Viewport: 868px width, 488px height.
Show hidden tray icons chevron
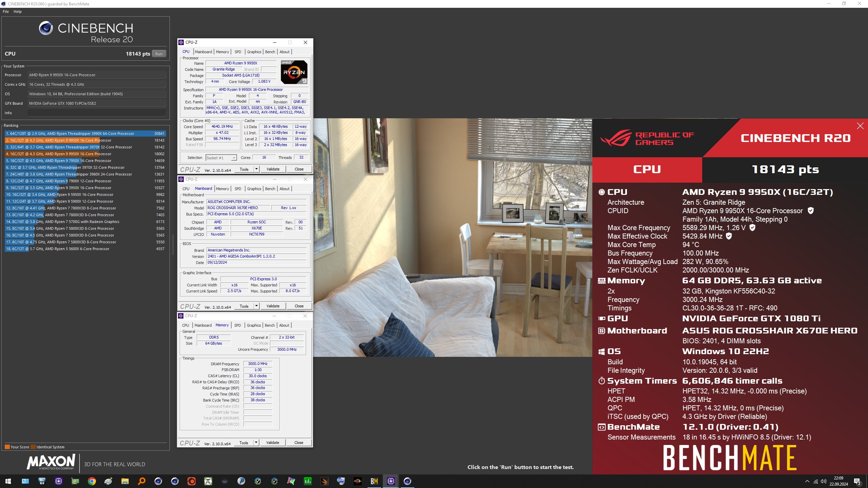tap(807, 481)
